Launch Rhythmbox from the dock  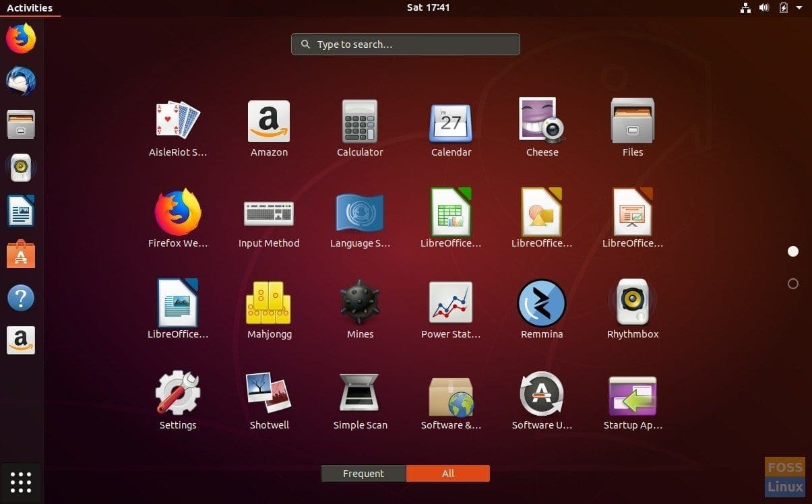coord(21,168)
